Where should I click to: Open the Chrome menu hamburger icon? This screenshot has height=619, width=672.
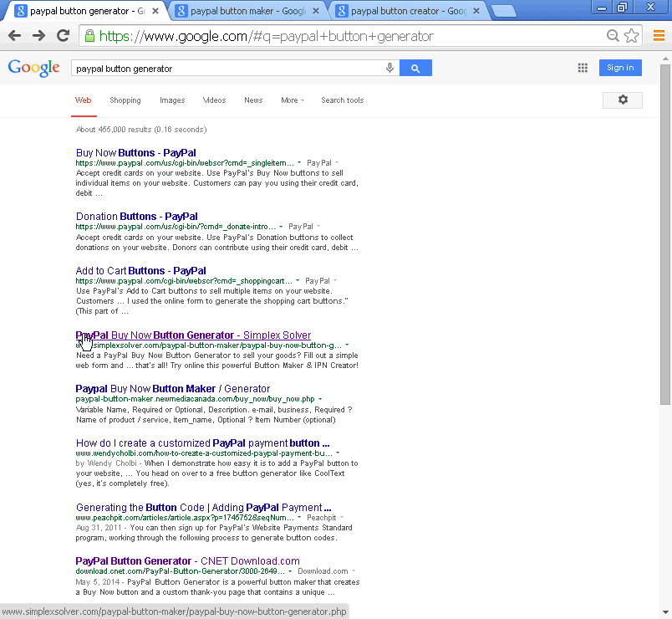[x=659, y=36]
